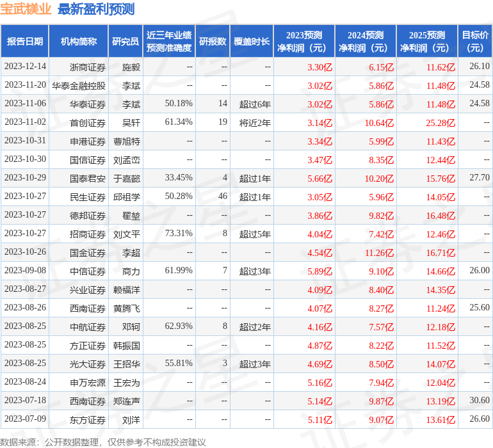Click the 覆盖时长 column header

pos(252,41)
